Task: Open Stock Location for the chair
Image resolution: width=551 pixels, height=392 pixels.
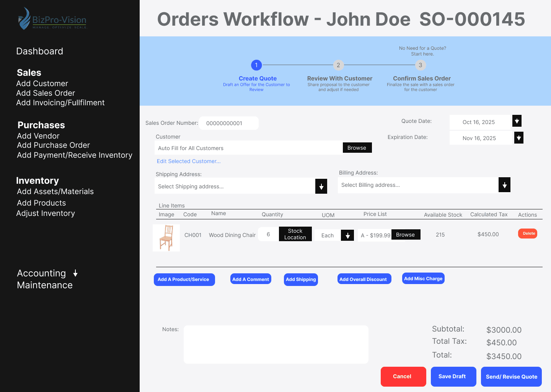Action: 295,234
